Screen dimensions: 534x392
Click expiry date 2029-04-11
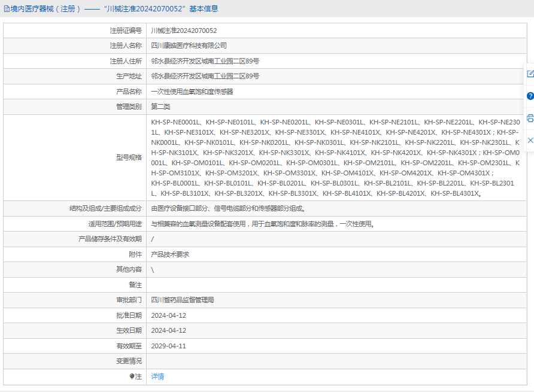169,346
